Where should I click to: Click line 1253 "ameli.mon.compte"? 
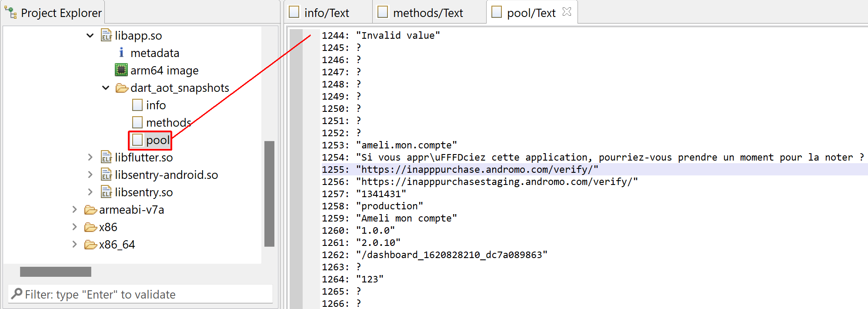pyautogui.click(x=407, y=145)
